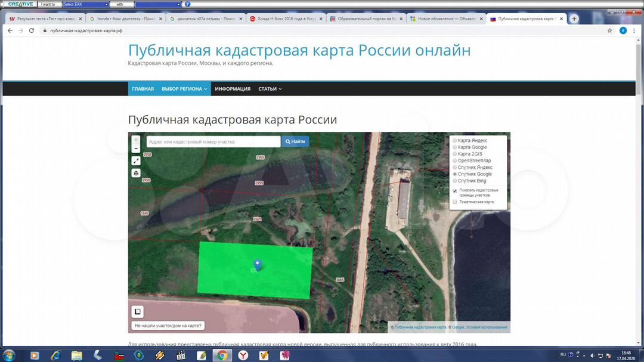
Task: Select the OpenStreetMap radio option
Action: 455,161
